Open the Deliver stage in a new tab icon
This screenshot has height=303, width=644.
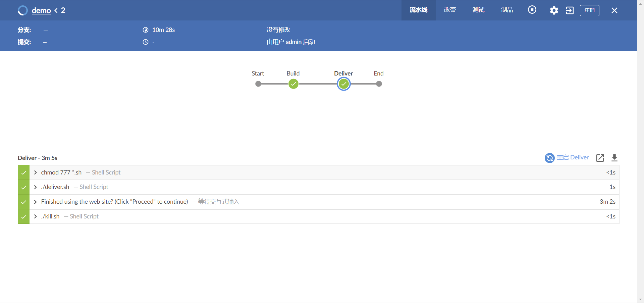pyautogui.click(x=600, y=158)
